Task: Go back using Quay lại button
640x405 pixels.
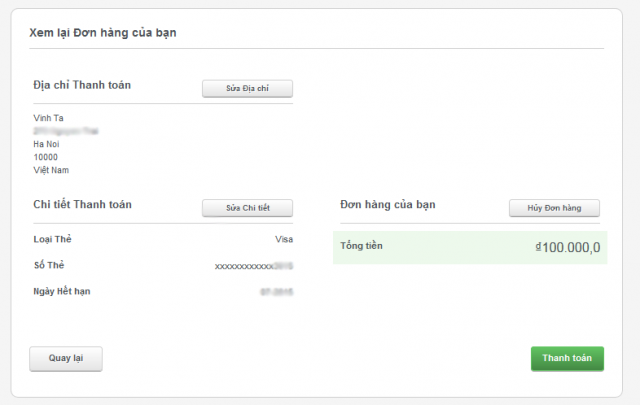Action: pyautogui.click(x=66, y=358)
